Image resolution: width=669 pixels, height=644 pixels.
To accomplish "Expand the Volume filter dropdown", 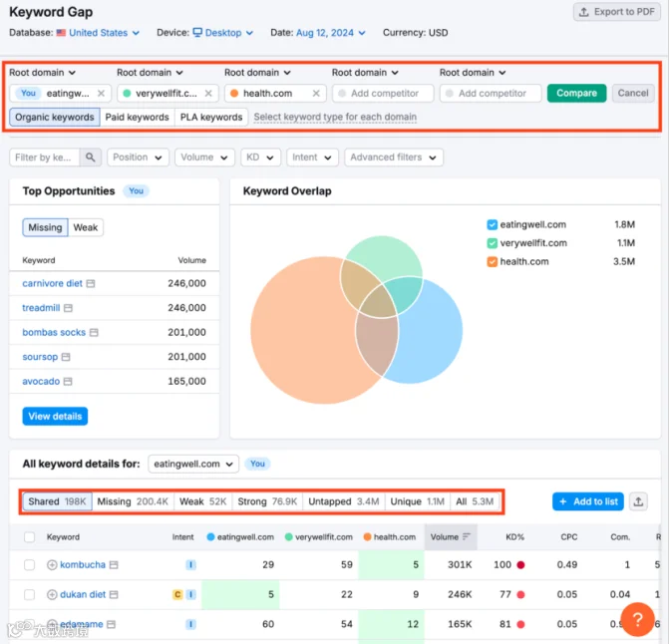I will 204,158.
